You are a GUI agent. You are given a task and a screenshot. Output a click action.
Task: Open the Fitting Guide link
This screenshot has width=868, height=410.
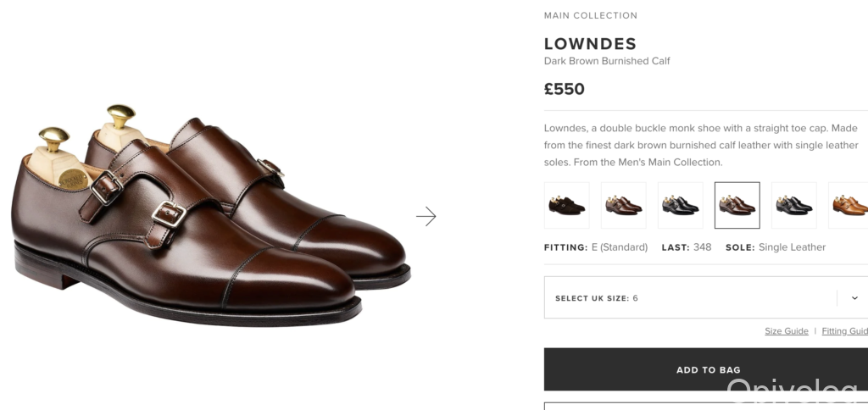[x=844, y=331]
